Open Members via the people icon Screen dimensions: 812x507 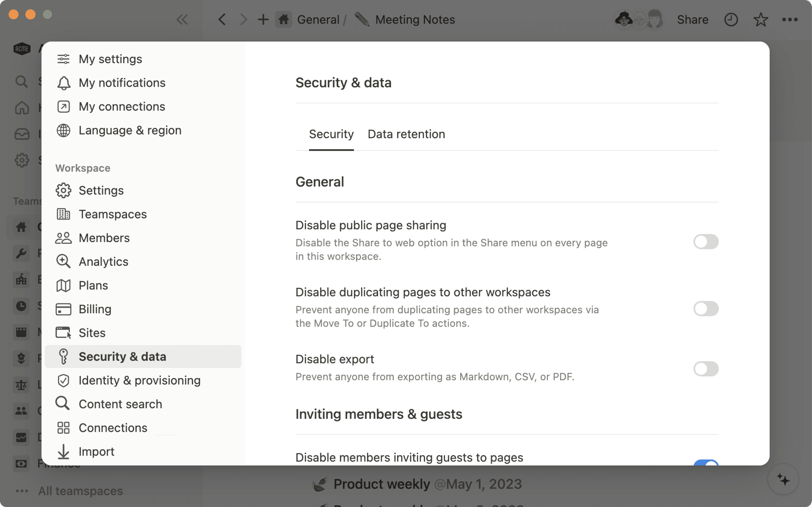63,238
